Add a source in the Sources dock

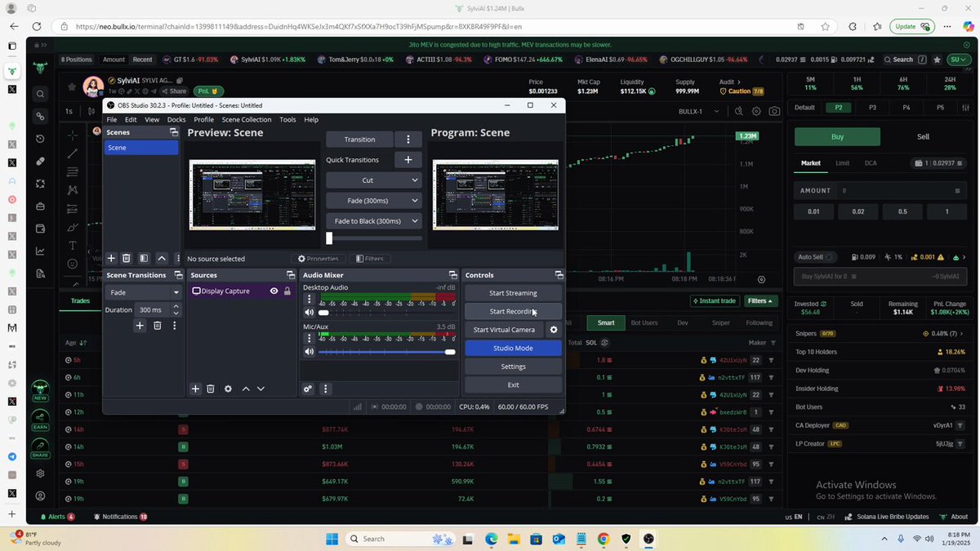[195, 389]
